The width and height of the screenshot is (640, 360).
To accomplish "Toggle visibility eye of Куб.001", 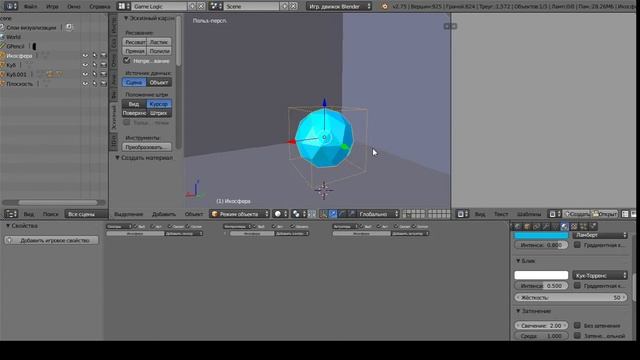I will point(85,74).
